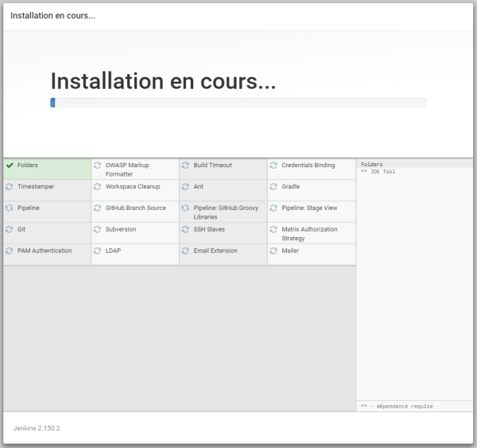The width and height of the screenshot is (477, 448).
Task: Click the sync icon next to Timestamper
Action: (10, 187)
